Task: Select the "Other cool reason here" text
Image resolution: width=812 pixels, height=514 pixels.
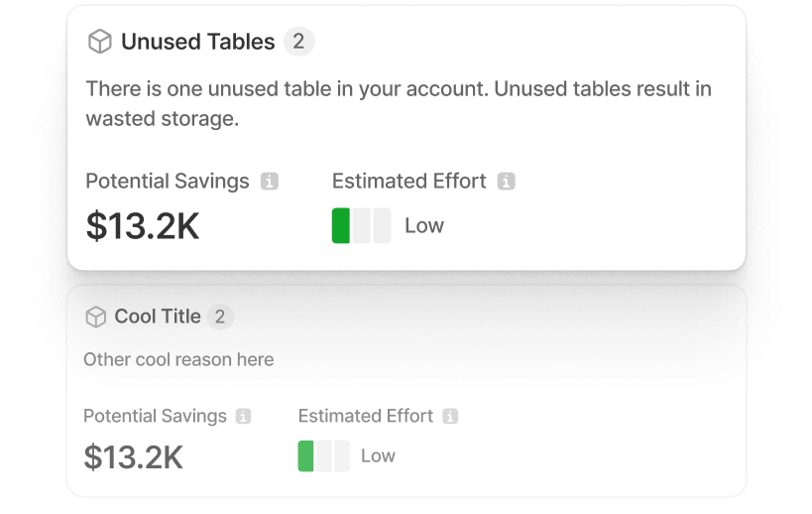Action: coord(178,359)
